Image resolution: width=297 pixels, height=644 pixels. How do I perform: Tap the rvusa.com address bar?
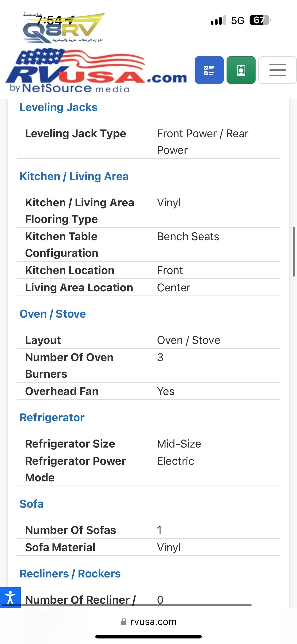pos(153,621)
